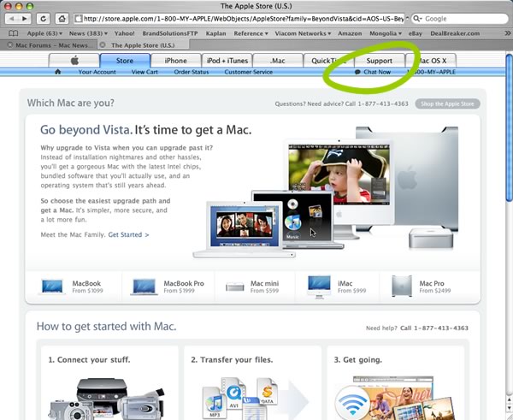Image resolution: width=513 pixels, height=420 pixels.
Task: Open bookmarks library book icon
Action: 13,33
